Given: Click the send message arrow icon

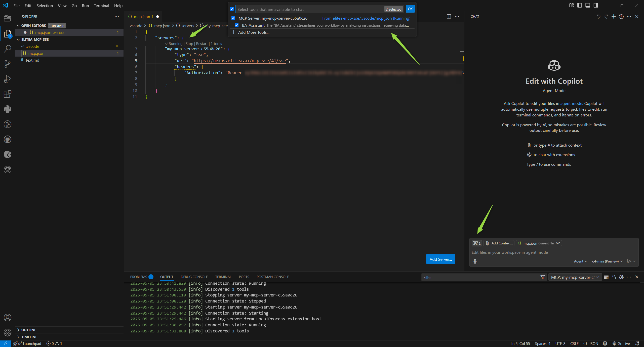Looking at the screenshot, I should [629, 261].
